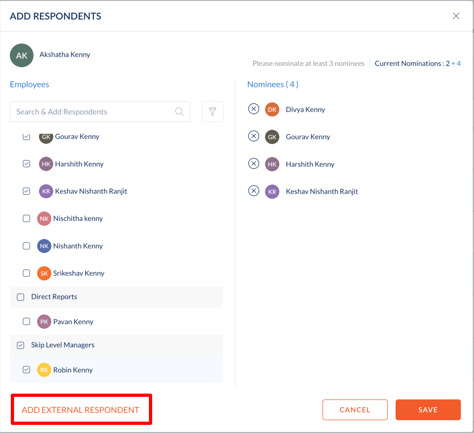Click the Save button

click(428, 410)
